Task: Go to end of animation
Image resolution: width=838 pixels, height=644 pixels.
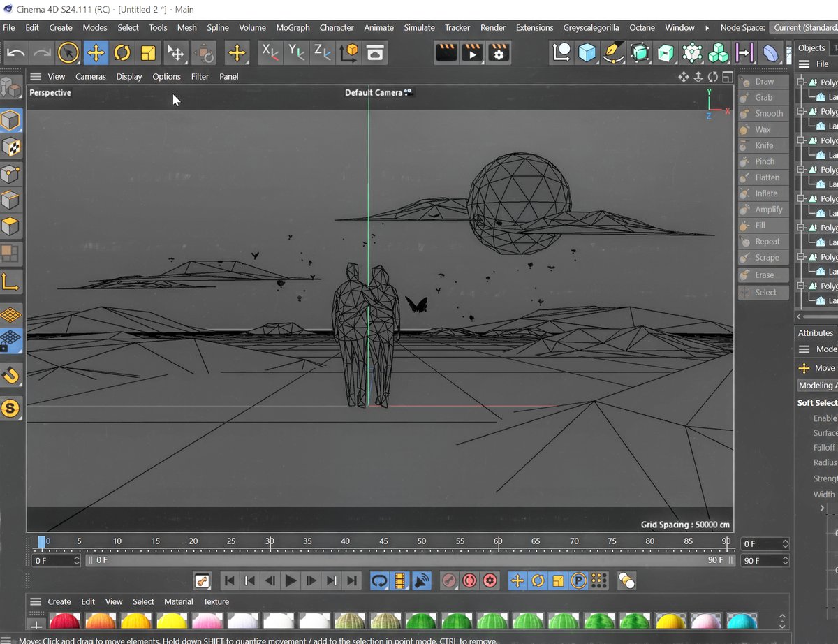Action: (353, 580)
